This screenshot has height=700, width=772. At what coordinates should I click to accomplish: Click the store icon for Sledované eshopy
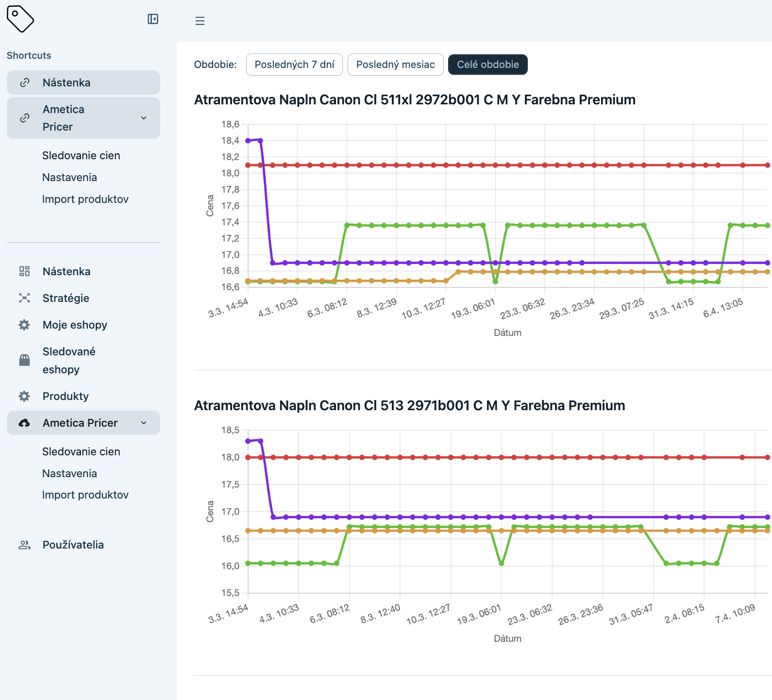pyautogui.click(x=24, y=360)
